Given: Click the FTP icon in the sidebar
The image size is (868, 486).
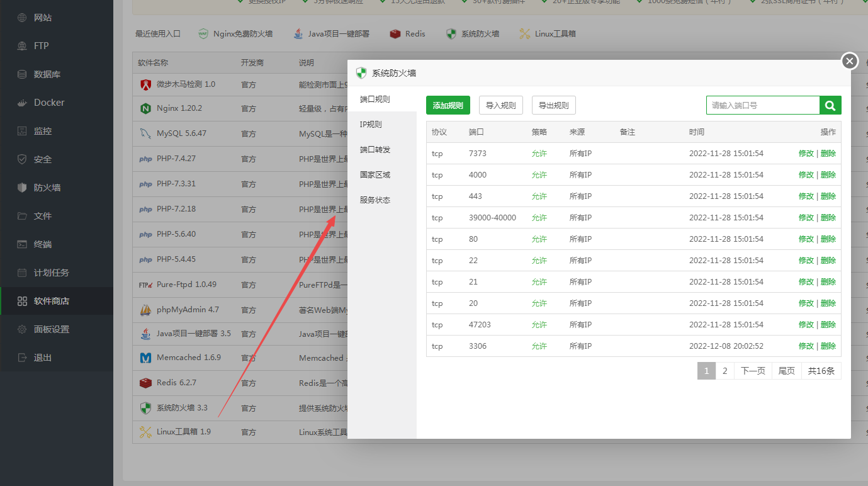Looking at the screenshot, I should click(x=22, y=46).
